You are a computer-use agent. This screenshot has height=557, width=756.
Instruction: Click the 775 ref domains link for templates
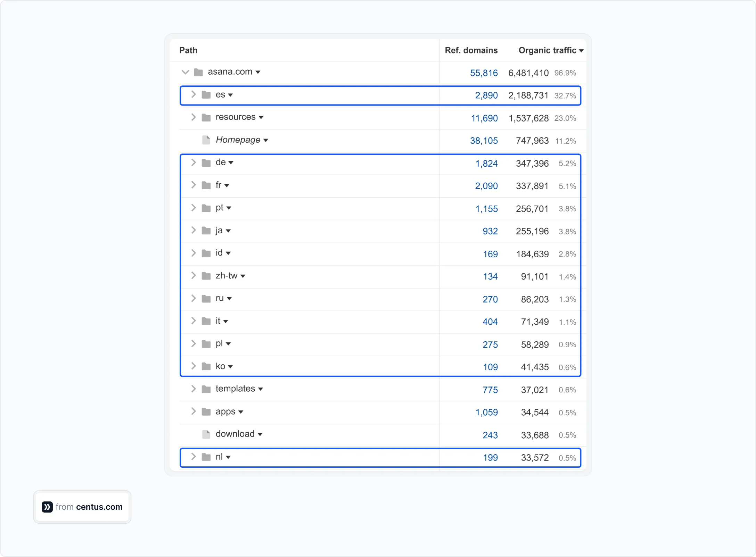coord(490,390)
